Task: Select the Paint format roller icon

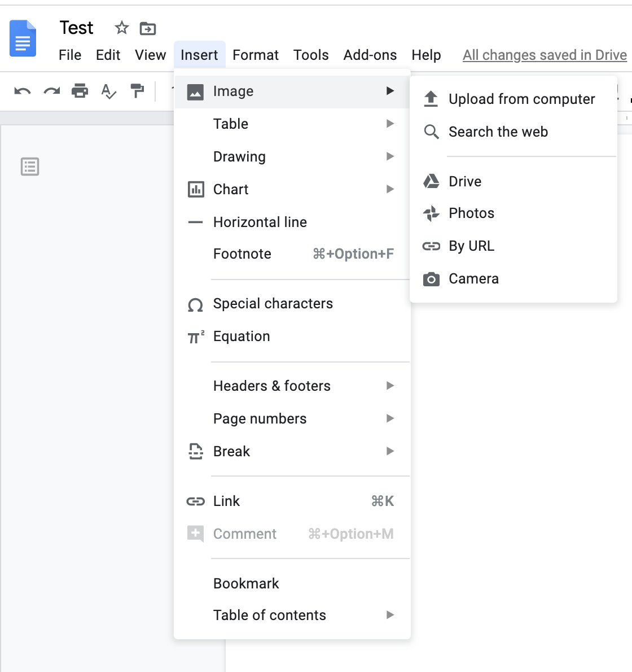Action: (137, 91)
